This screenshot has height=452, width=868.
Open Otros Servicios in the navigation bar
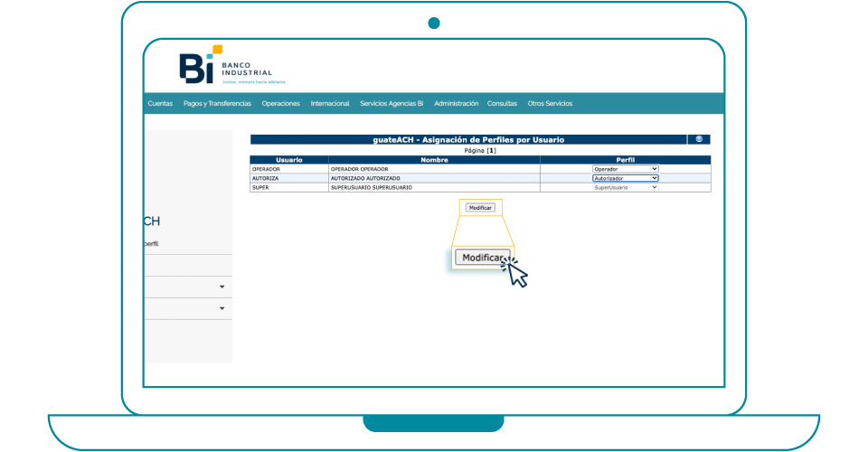coord(550,104)
